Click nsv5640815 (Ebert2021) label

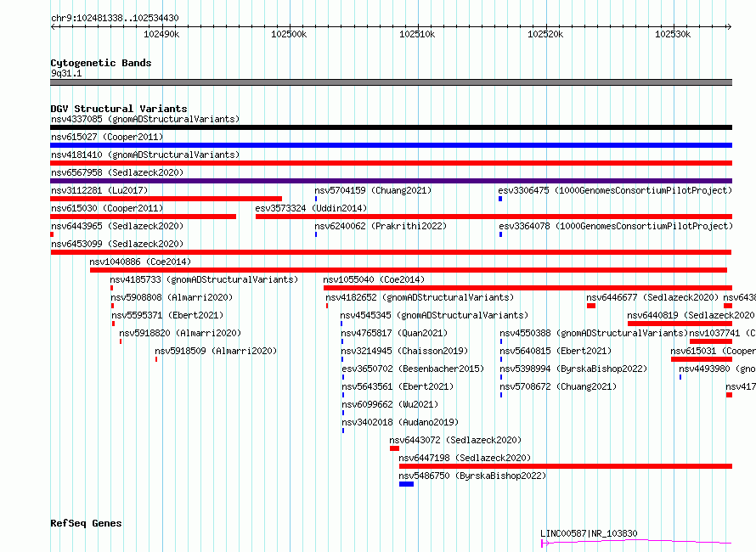[556, 351]
